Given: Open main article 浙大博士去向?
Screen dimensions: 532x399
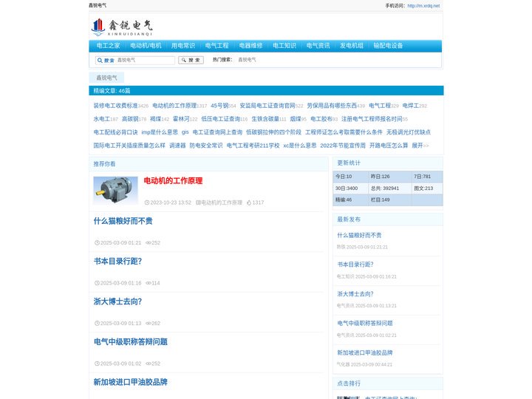Looking at the screenshot, I should click(x=117, y=301).
